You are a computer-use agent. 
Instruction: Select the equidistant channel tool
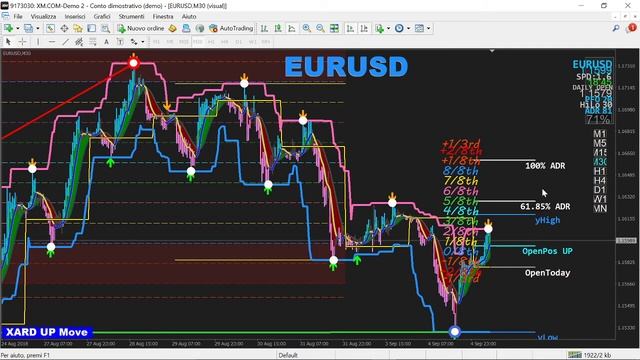tap(79, 42)
